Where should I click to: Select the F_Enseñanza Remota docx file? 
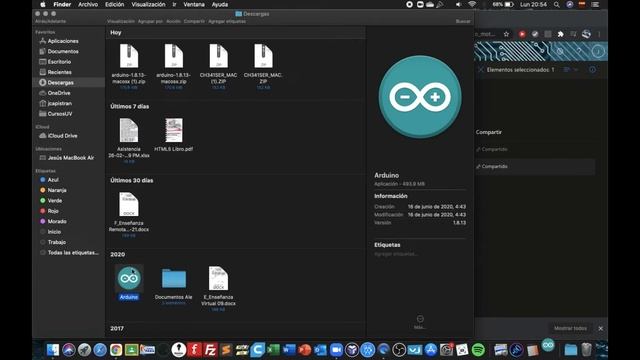pyautogui.click(x=129, y=204)
